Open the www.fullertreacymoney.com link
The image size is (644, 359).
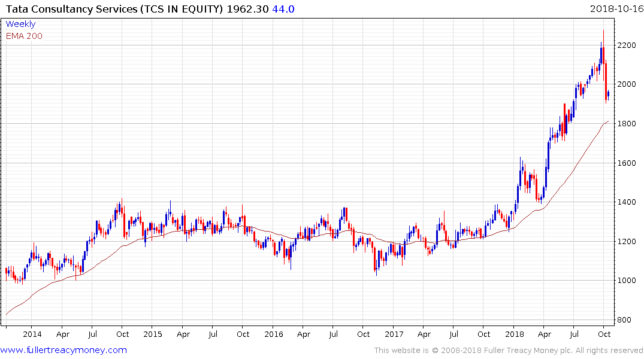click(x=64, y=350)
